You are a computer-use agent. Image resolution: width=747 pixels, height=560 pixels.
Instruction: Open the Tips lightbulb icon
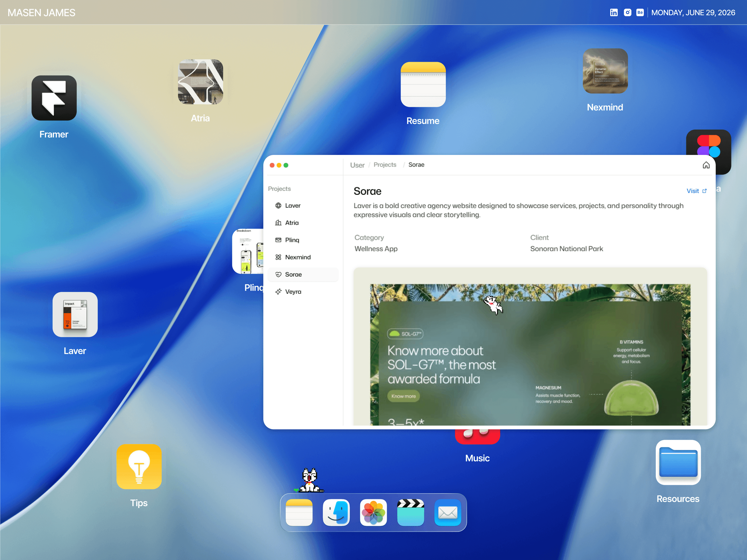coord(139,466)
